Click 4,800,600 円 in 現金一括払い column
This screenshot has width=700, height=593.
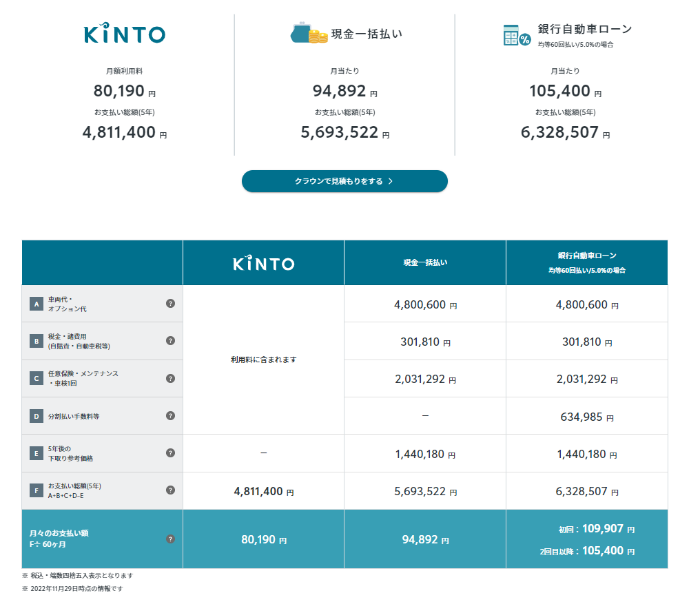425,304
